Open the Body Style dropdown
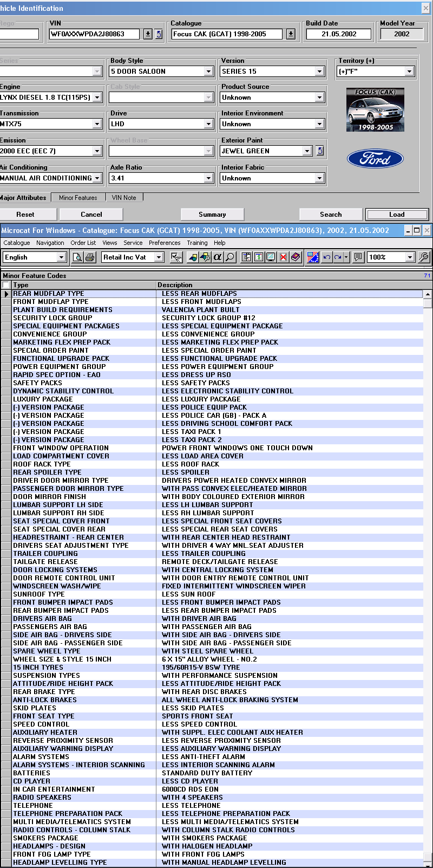This screenshot has height=868, width=433. pos(208,72)
